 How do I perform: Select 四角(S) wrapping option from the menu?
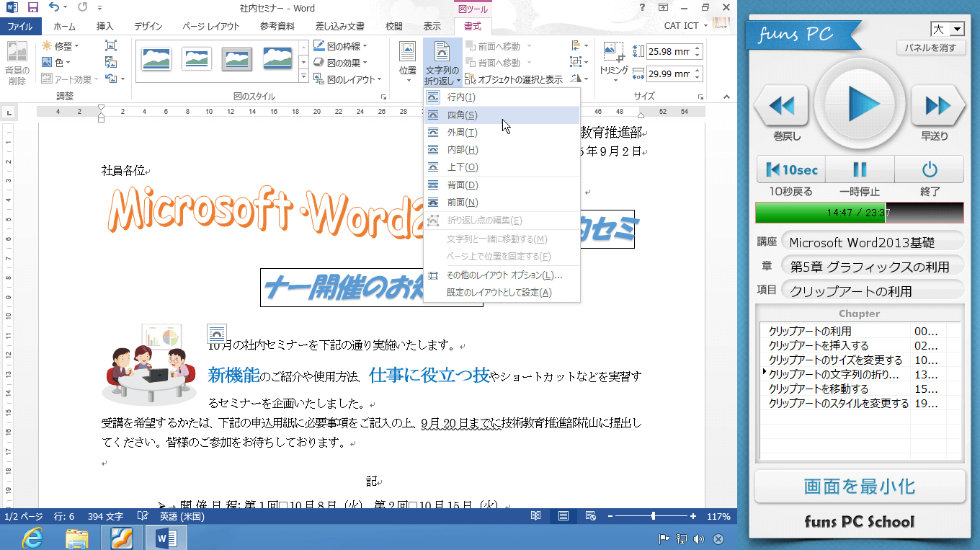tap(463, 115)
